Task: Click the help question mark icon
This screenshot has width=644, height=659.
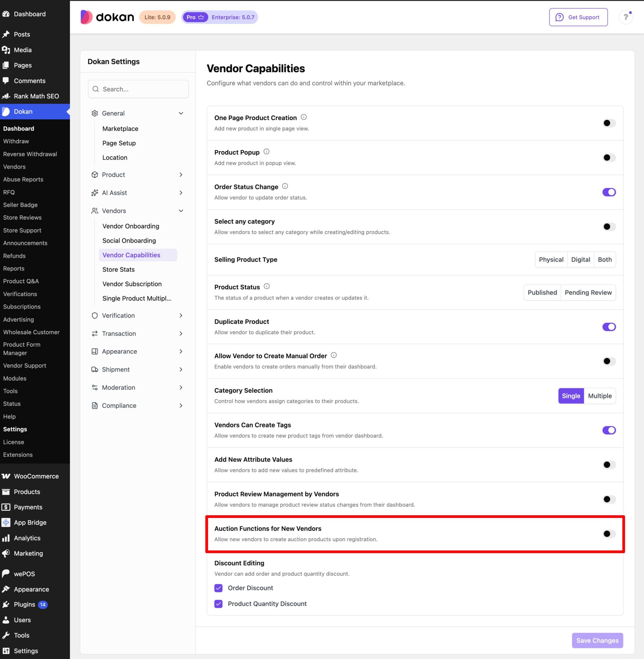Action: tap(625, 17)
